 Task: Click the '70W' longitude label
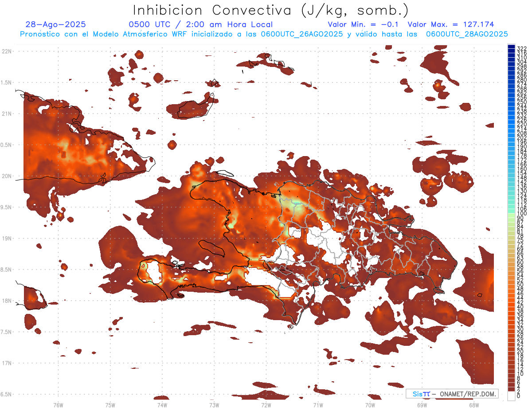tap(370, 405)
